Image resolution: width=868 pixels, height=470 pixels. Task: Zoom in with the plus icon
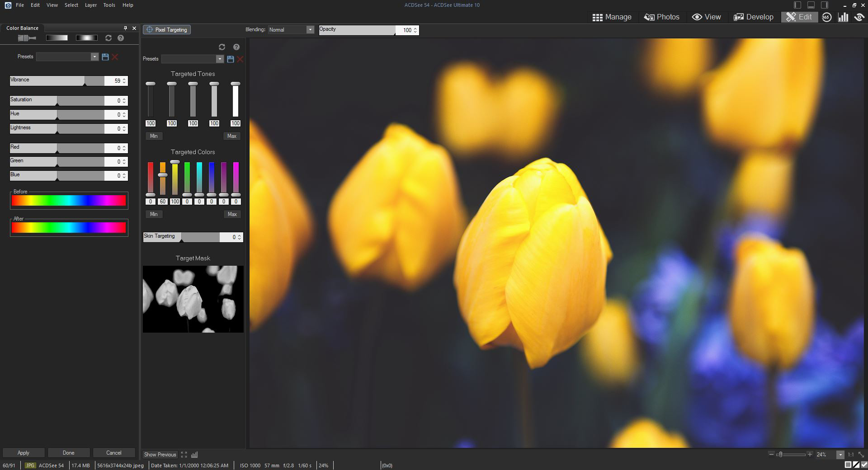810,454
